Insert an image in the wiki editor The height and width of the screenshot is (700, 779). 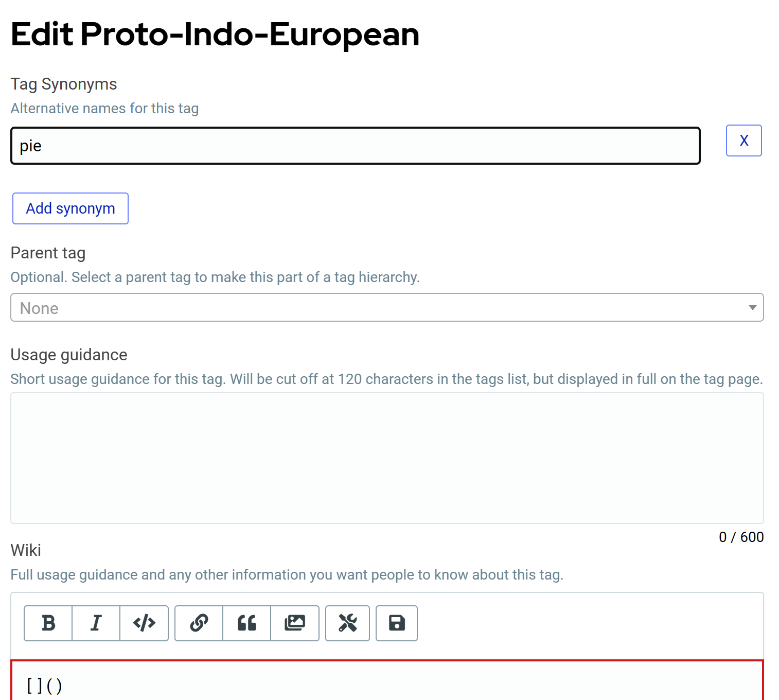click(295, 623)
